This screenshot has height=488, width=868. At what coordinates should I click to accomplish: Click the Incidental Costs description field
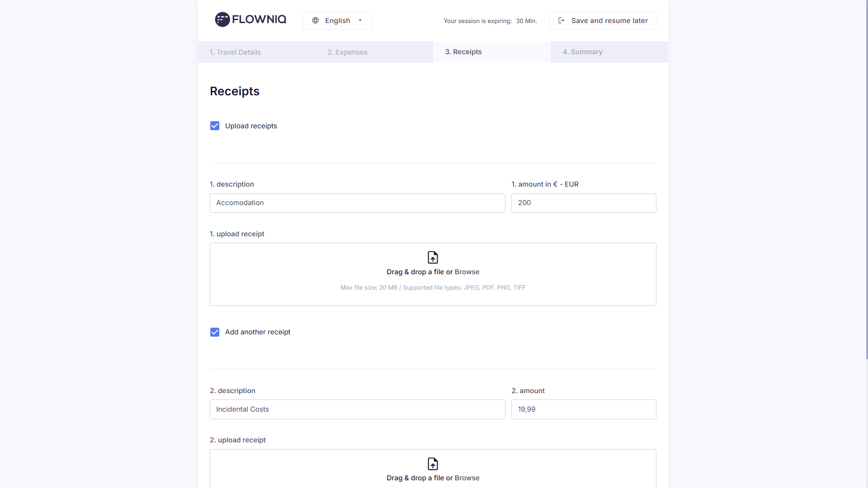point(357,409)
